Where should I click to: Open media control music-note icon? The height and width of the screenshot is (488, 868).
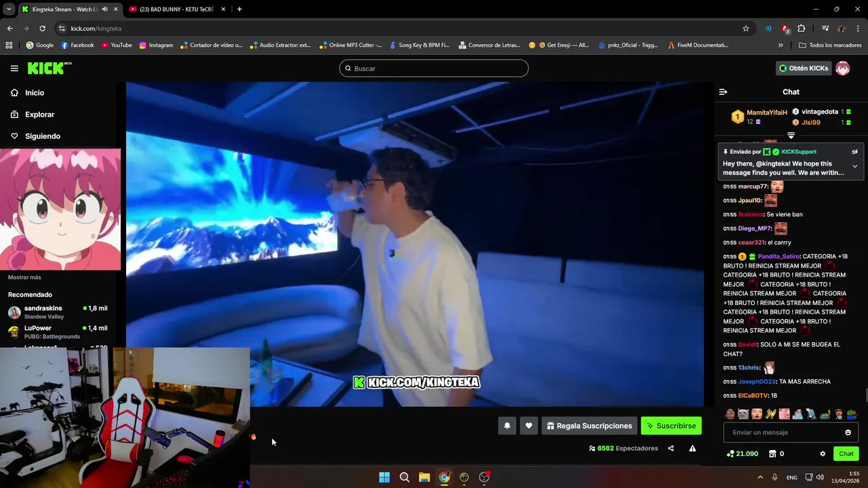click(x=825, y=28)
